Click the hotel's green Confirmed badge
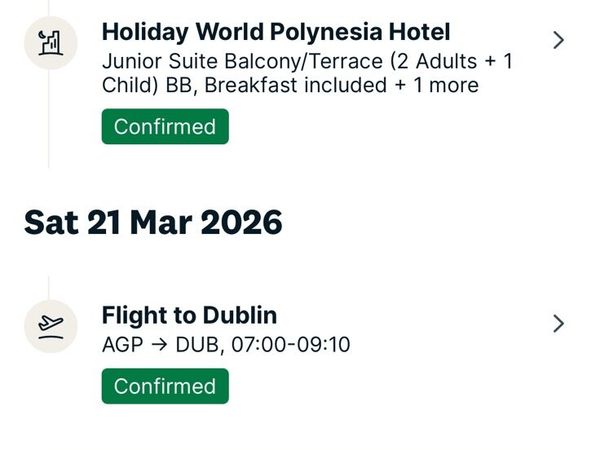600x450 pixels. [x=165, y=127]
